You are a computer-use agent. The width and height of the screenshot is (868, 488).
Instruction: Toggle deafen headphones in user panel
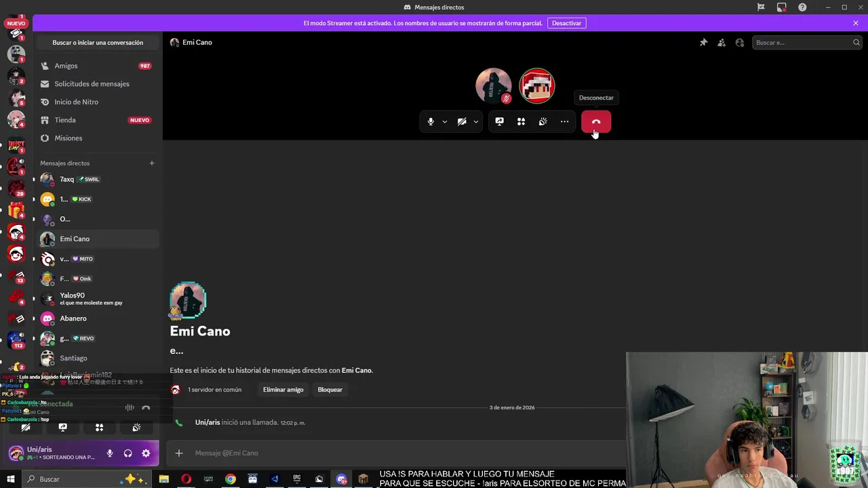point(127,453)
